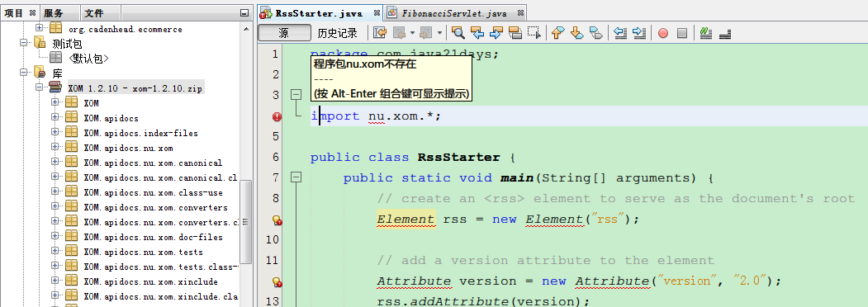The image size is (868, 307).
Task: Shift the current line left
Action: click(x=620, y=33)
